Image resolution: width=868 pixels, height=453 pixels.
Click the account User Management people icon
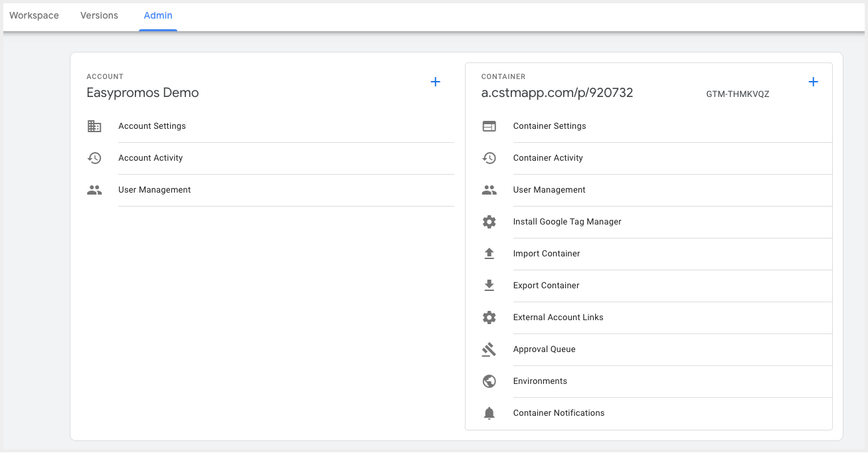(x=94, y=190)
